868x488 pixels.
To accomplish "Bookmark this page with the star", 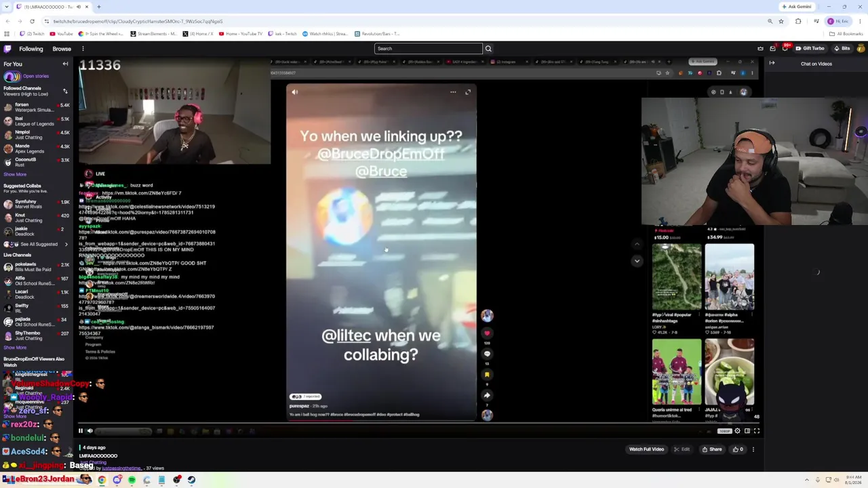I will (781, 21).
